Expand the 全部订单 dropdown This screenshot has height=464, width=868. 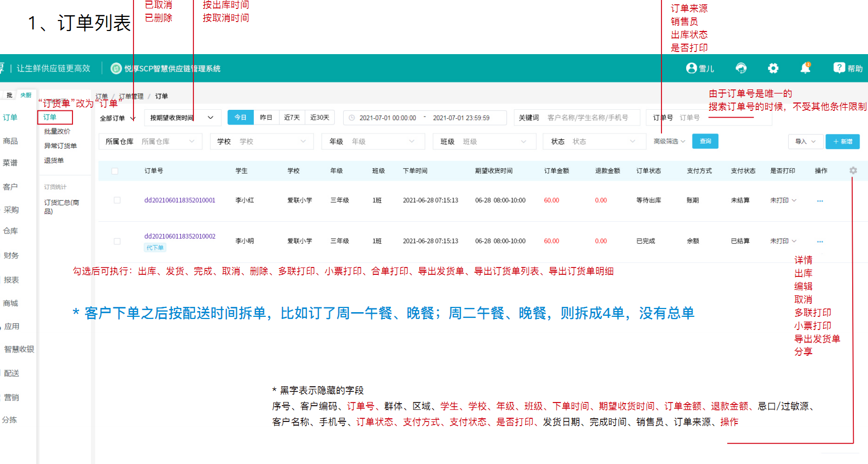click(118, 118)
